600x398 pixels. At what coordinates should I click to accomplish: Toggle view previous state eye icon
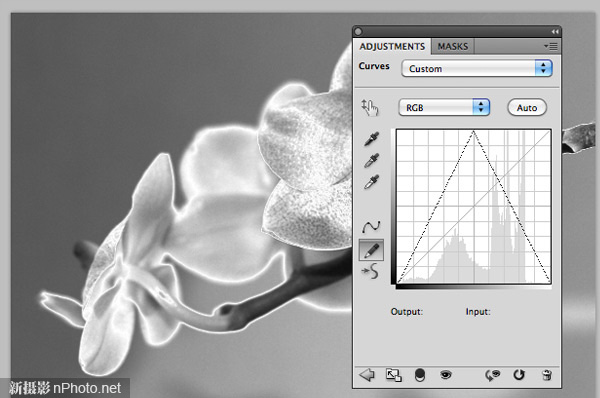492,375
